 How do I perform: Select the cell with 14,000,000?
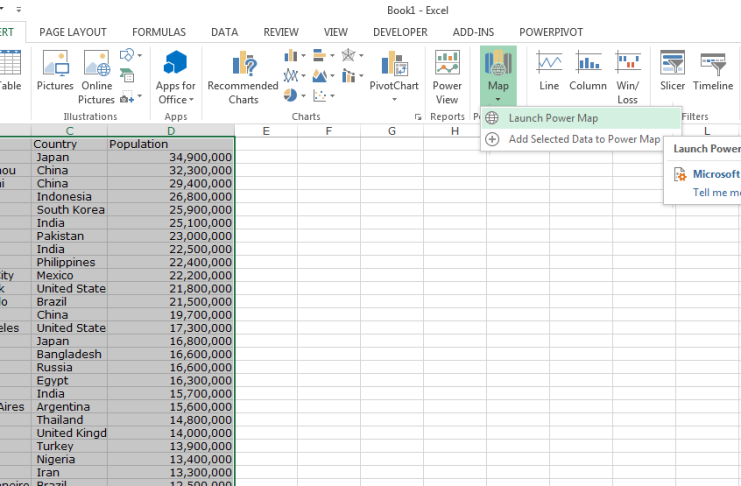pyautogui.click(x=171, y=433)
